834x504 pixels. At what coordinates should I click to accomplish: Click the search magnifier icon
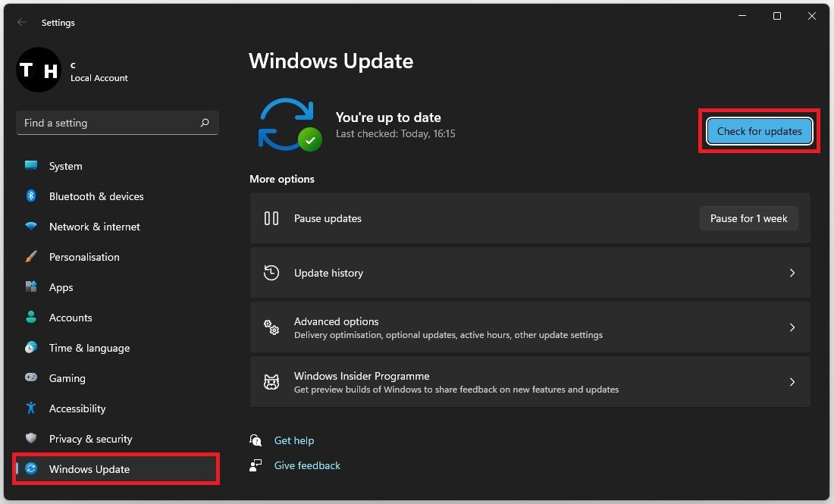pos(205,123)
